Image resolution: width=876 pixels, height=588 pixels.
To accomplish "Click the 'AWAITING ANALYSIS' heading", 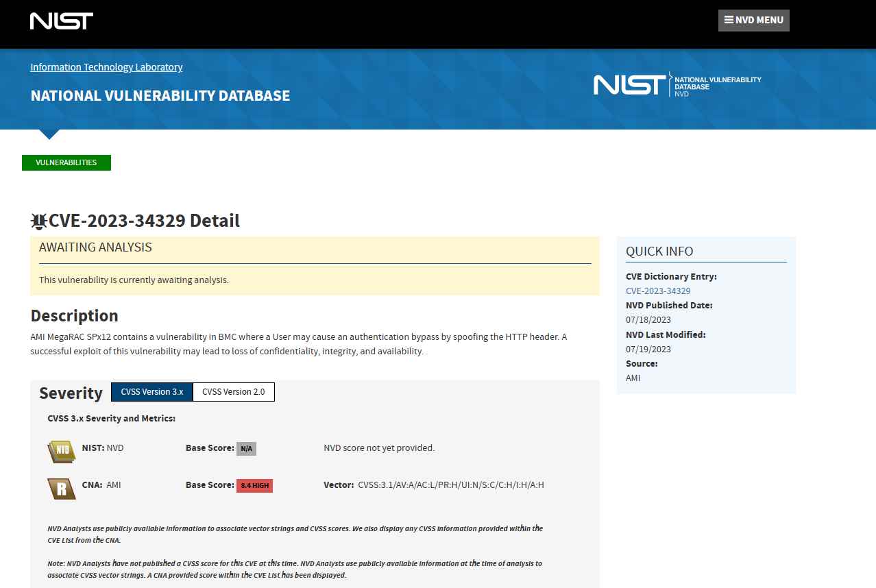I will tap(95, 247).
